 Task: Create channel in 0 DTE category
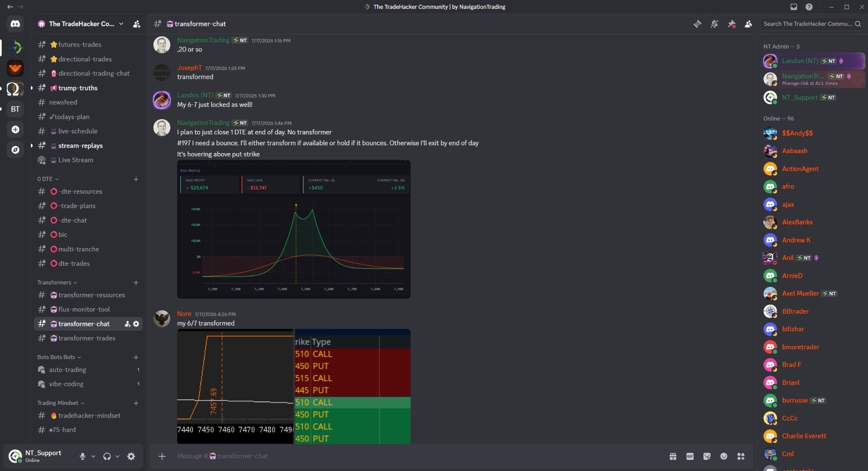click(136, 179)
